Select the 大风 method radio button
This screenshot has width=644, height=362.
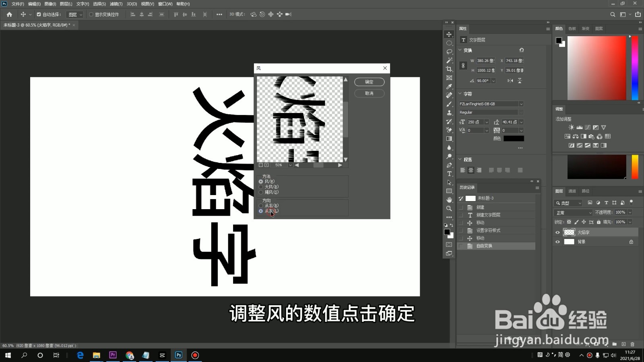261,187
